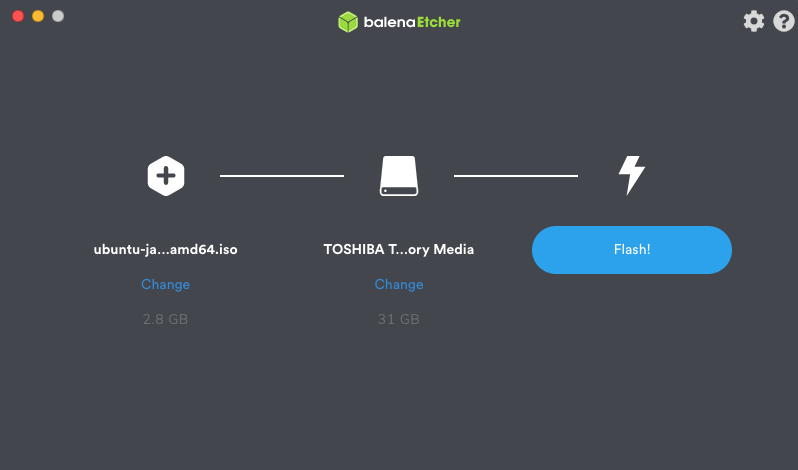Click the hexagon plus image icon

point(166,176)
